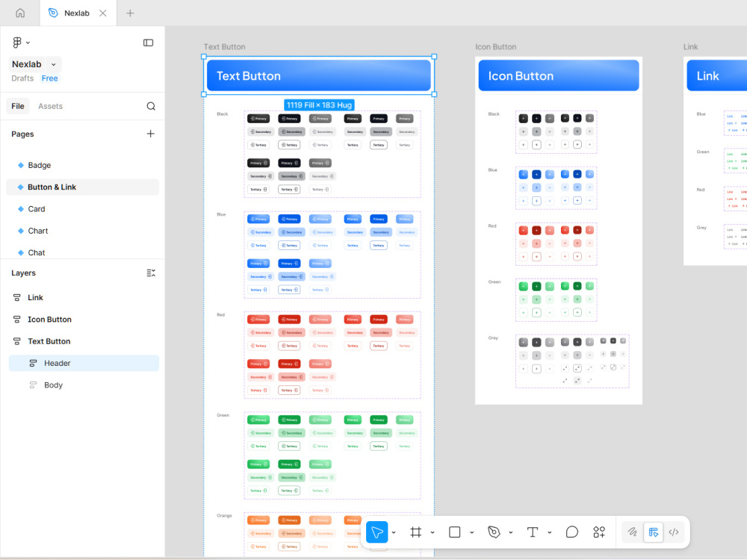747x560 pixels.
Task: Open the Figma main menu logo
Action: [17, 43]
